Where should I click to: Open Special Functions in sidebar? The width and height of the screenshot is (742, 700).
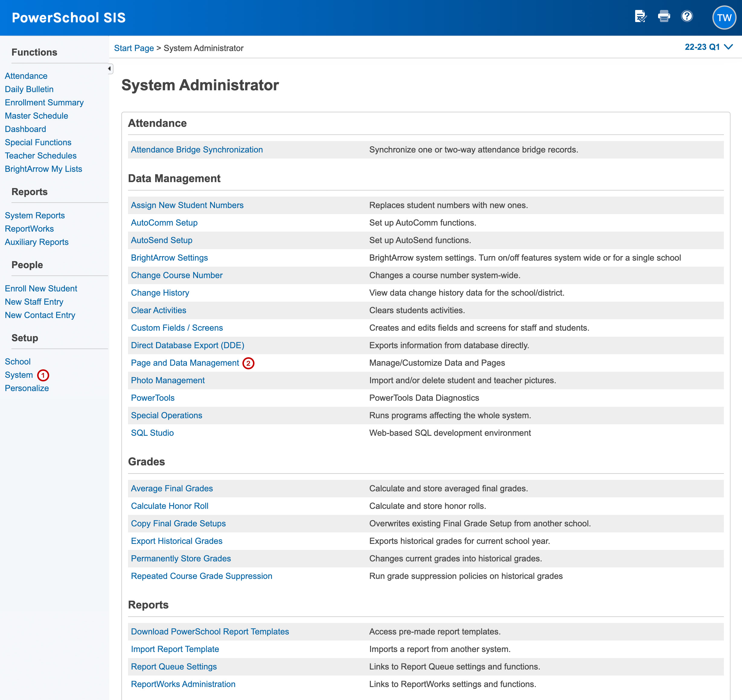[x=38, y=142]
